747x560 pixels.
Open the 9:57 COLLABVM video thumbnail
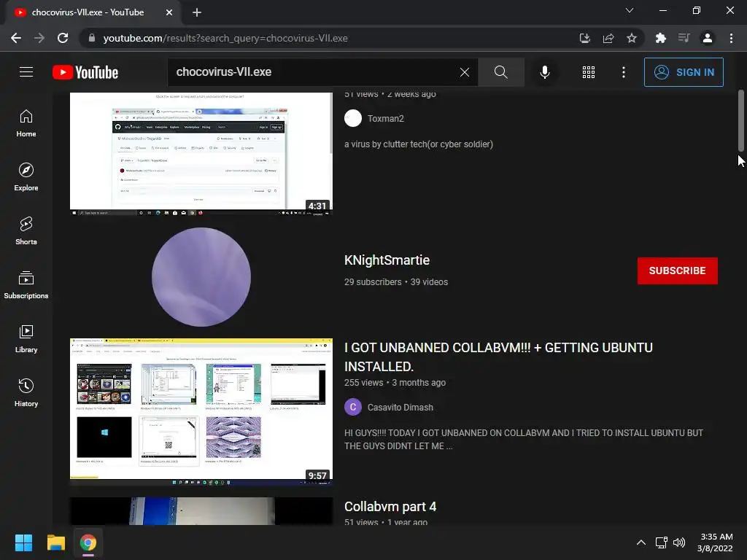click(201, 412)
